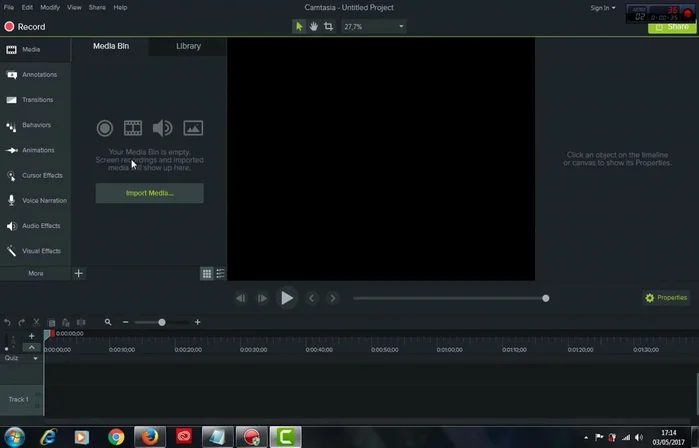Click the timeline zoom slider handle

pyautogui.click(x=162, y=322)
